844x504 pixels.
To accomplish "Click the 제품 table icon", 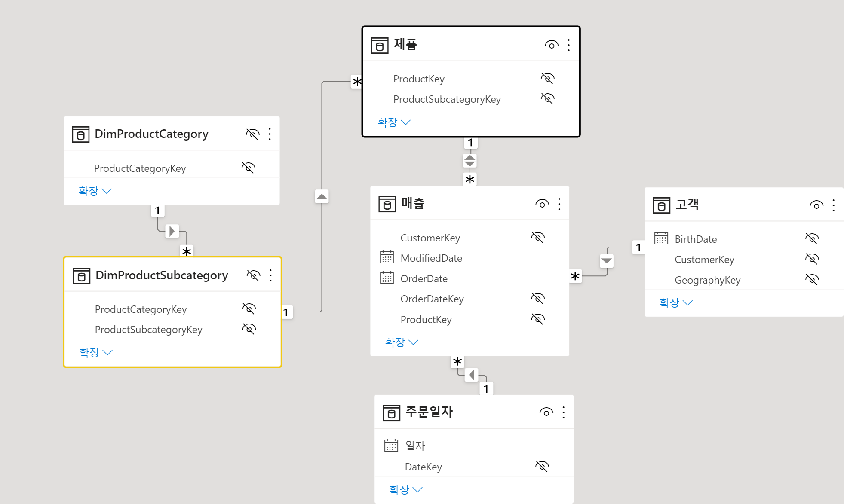I will [379, 46].
